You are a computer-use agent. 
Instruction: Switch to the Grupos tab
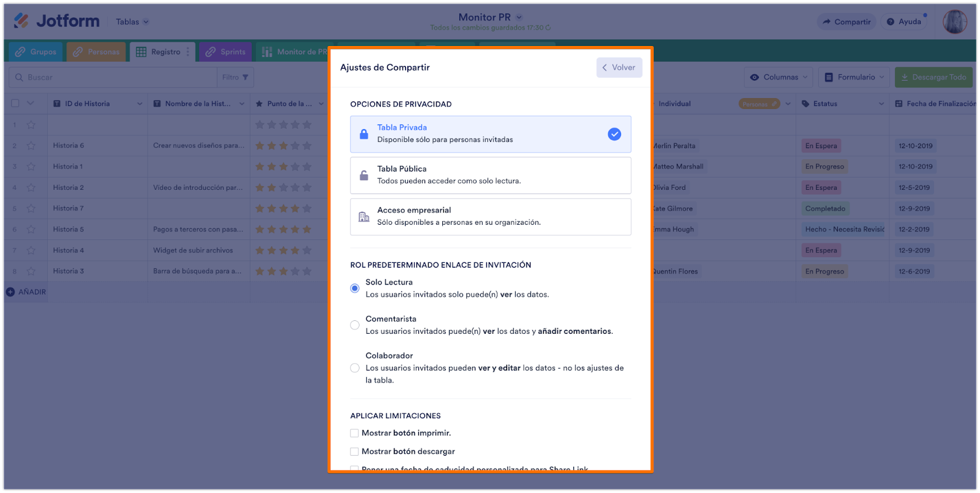[36, 52]
